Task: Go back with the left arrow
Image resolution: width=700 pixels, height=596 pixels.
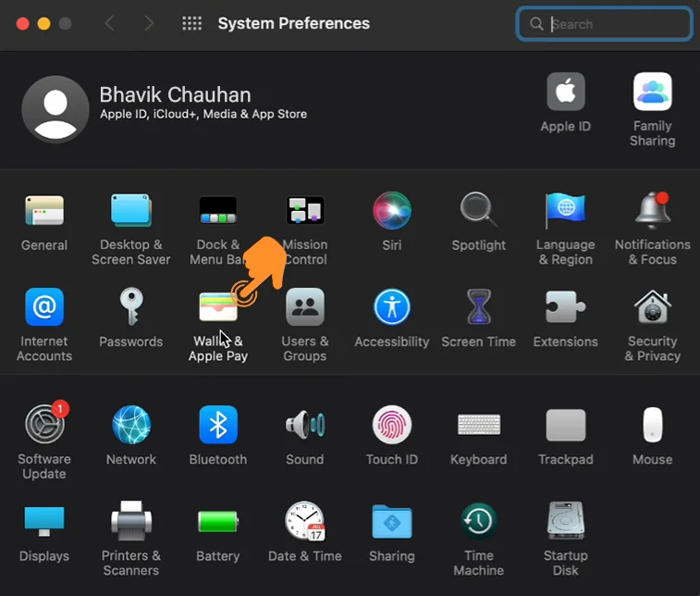Action: click(109, 23)
